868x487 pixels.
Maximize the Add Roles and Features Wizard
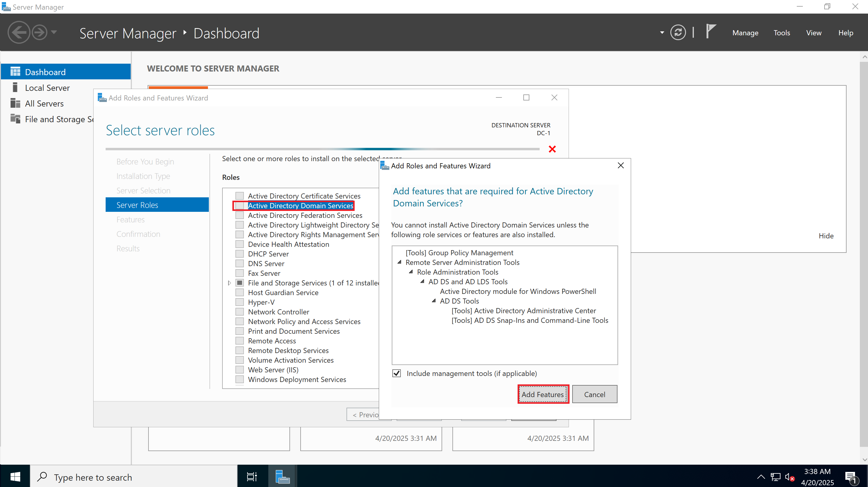[526, 97]
